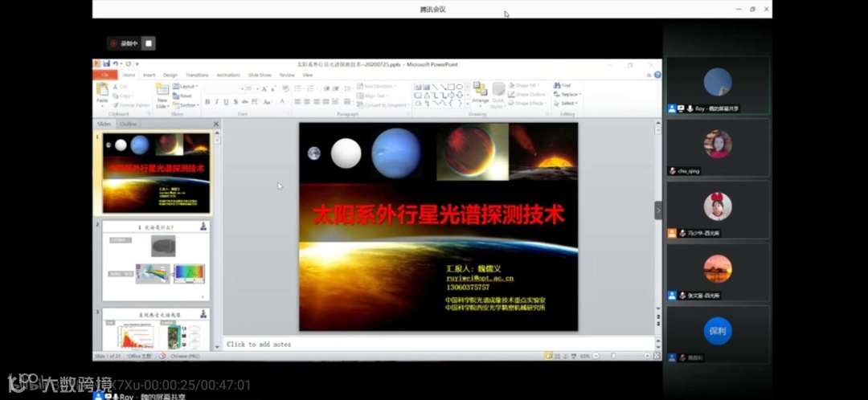Image resolution: width=868 pixels, height=400 pixels.
Task: Open the Slide Show ribbon tab
Action: click(x=260, y=76)
